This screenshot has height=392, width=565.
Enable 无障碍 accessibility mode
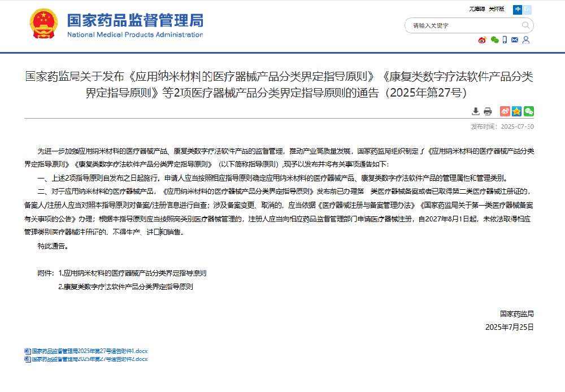coord(477,10)
